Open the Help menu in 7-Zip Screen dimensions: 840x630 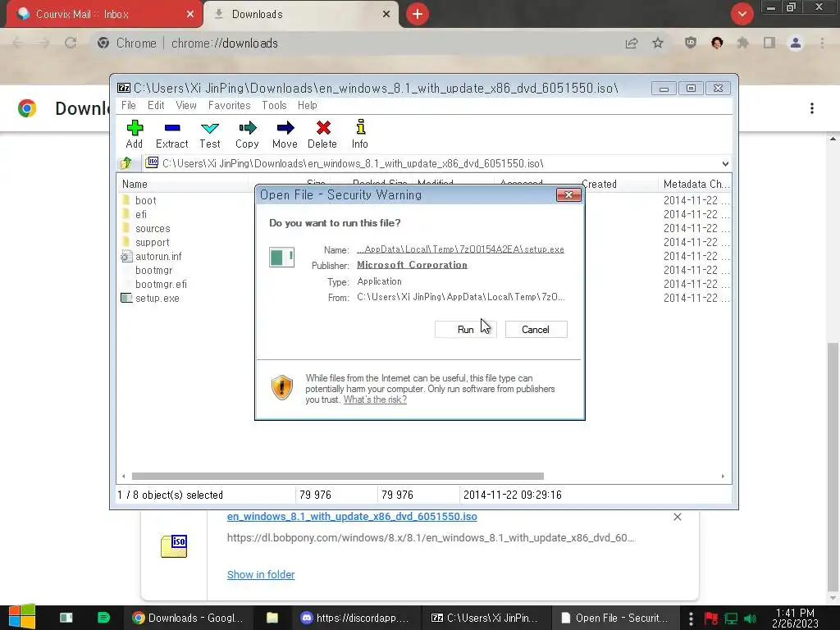click(x=308, y=105)
